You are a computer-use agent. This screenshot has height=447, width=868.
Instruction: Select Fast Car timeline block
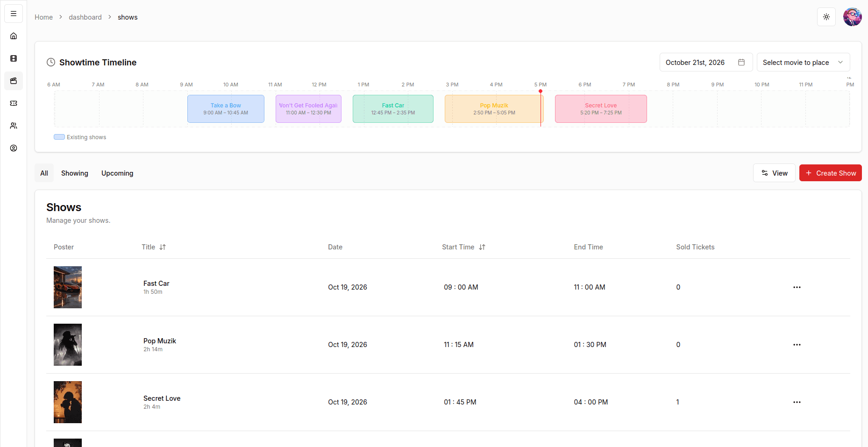pyautogui.click(x=393, y=109)
